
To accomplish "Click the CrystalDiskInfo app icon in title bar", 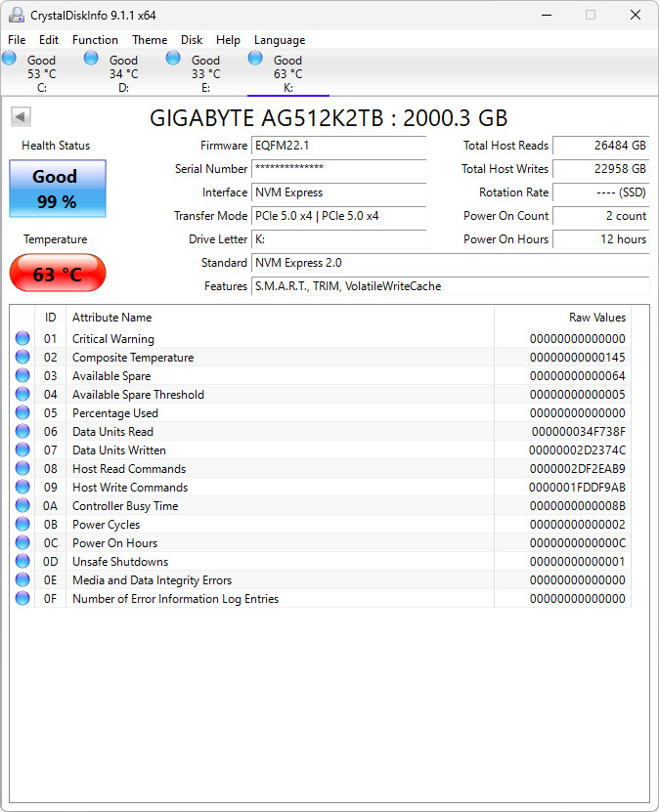I will click(16, 15).
